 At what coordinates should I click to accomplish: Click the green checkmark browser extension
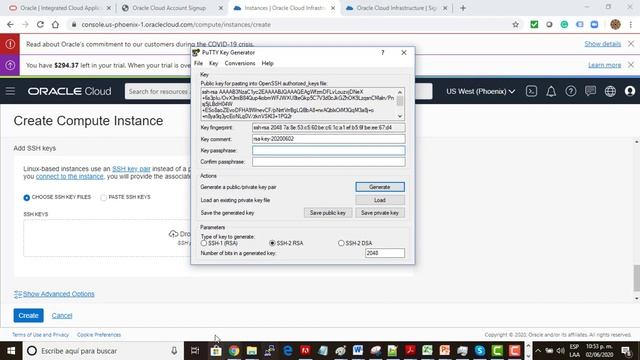pyautogui.click(x=534, y=24)
